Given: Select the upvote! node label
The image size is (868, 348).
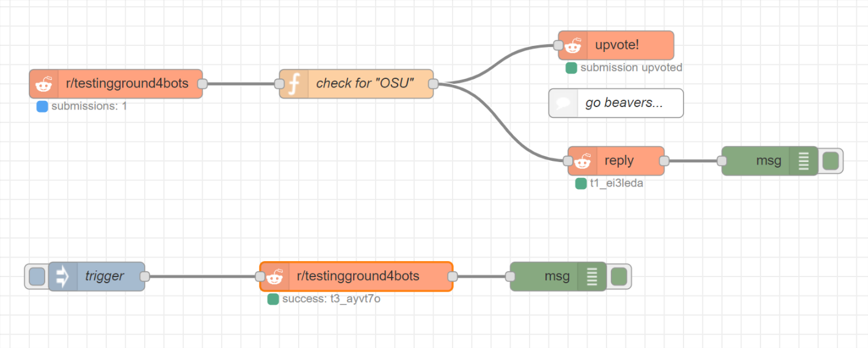Looking at the screenshot, I should tap(617, 45).
